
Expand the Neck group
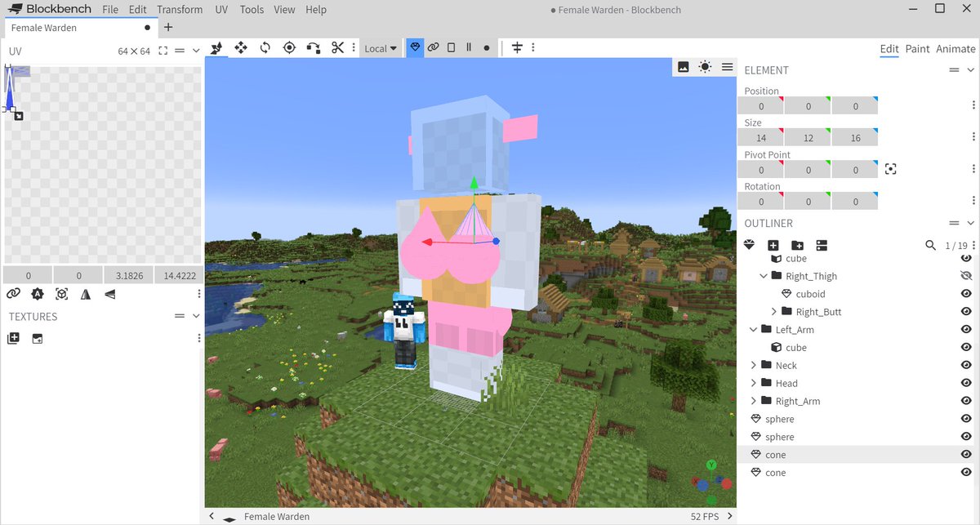(x=753, y=365)
